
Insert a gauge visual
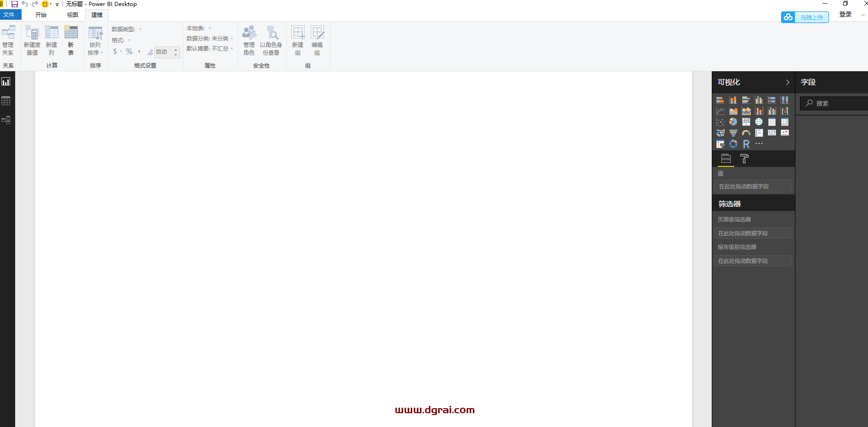tap(746, 133)
